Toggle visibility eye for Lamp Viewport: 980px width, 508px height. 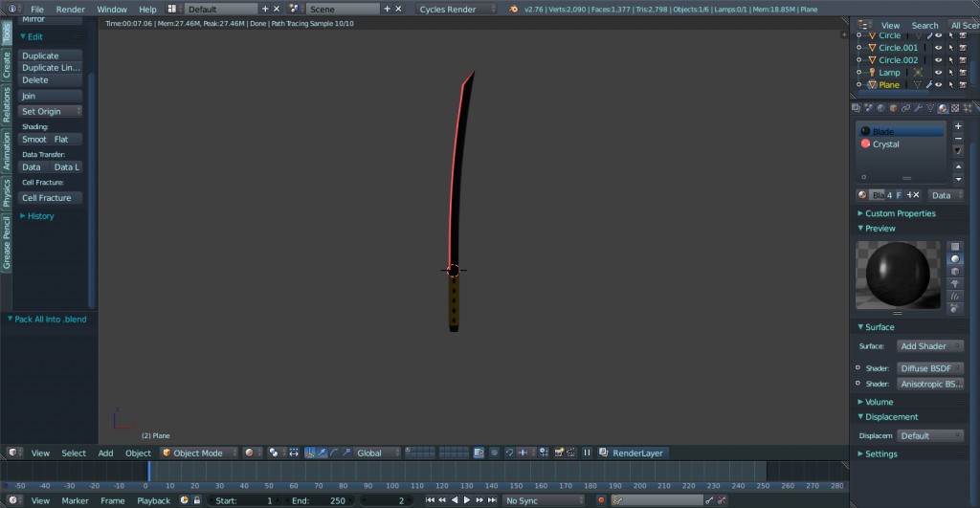coord(938,73)
